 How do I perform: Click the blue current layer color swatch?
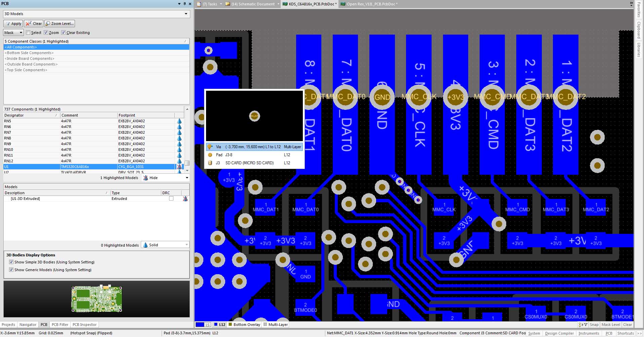pos(200,325)
